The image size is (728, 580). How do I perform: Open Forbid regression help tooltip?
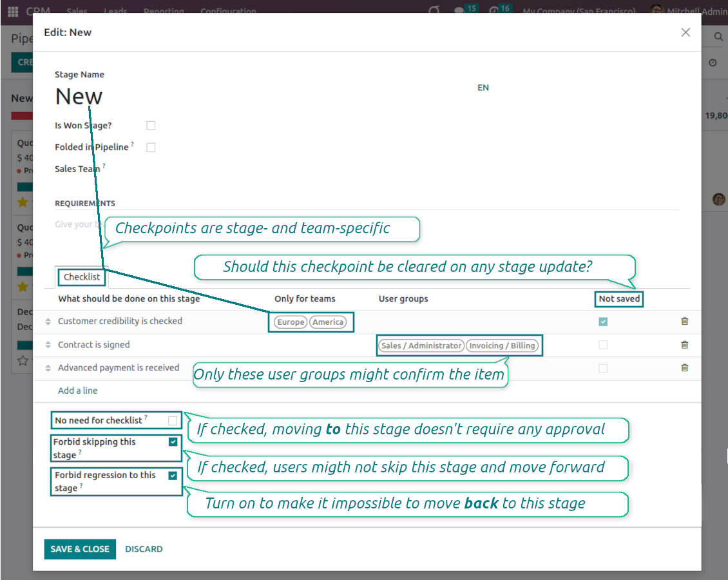click(81, 485)
